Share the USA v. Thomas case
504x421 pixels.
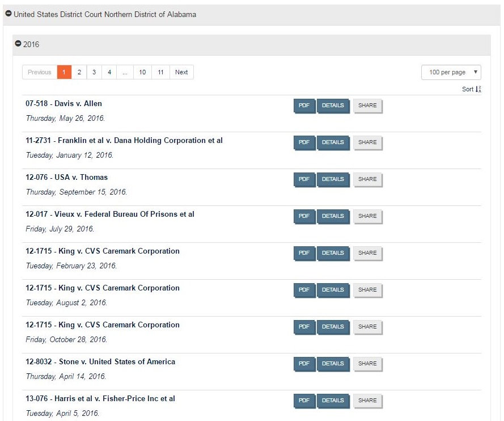367,179
